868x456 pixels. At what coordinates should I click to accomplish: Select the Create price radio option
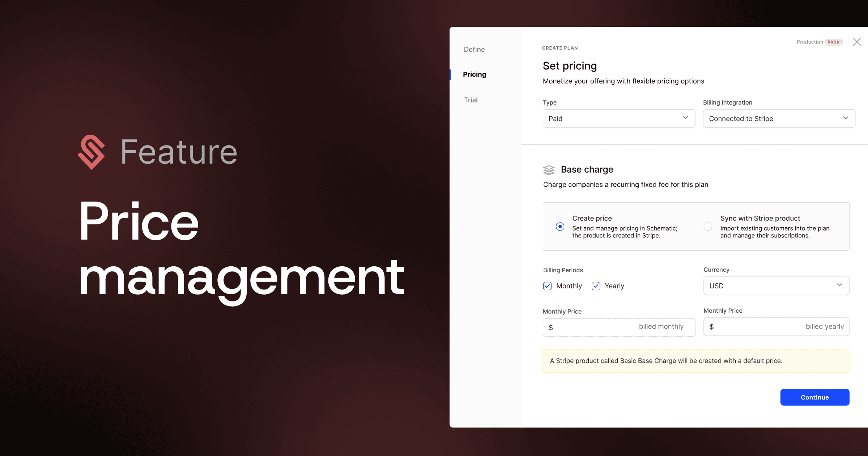(x=560, y=227)
